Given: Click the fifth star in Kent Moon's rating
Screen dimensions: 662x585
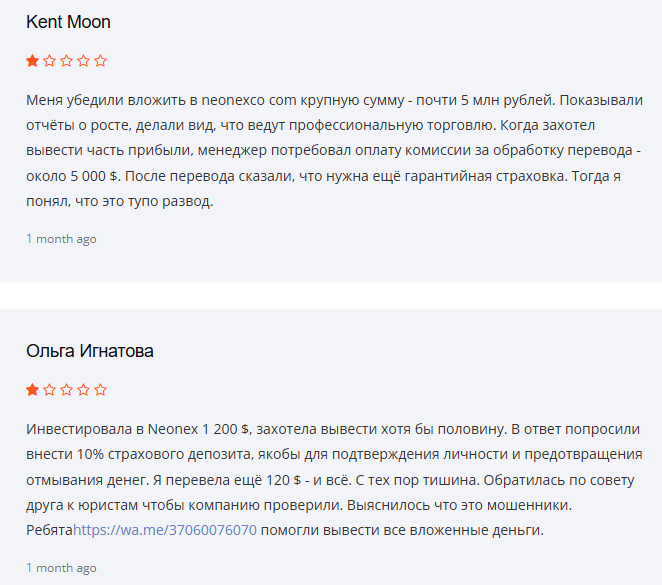Looking at the screenshot, I should 100,61.
